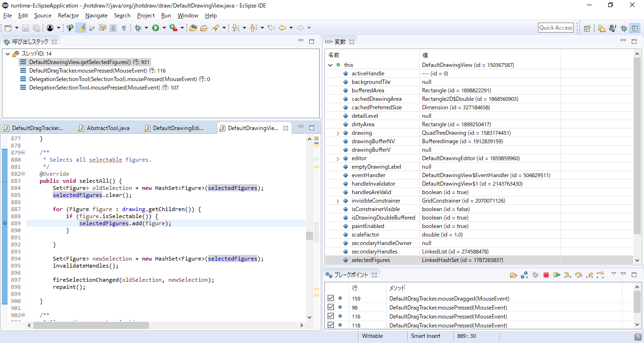Screen dimensions: 644x343
Task: Collapse the 'this' variable node
Action: click(x=330, y=65)
